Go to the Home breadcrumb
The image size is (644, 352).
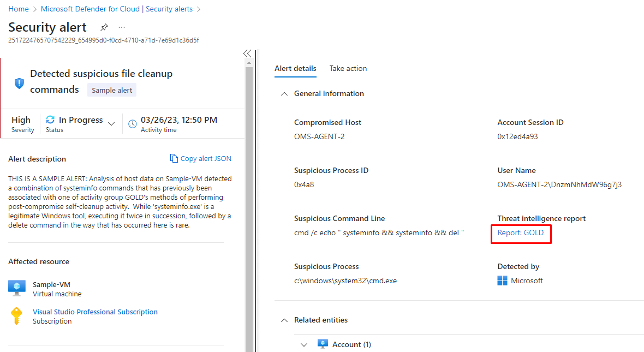[19, 9]
